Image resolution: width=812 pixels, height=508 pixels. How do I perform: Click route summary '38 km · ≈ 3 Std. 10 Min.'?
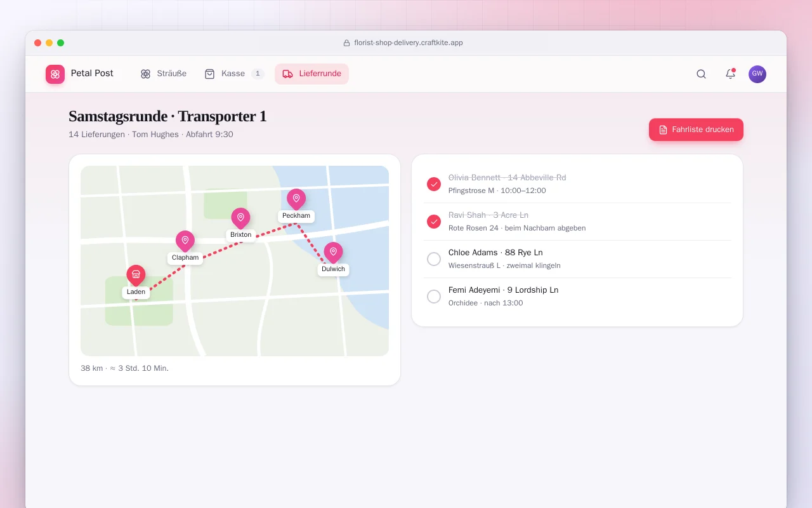[x=125, y=368]
